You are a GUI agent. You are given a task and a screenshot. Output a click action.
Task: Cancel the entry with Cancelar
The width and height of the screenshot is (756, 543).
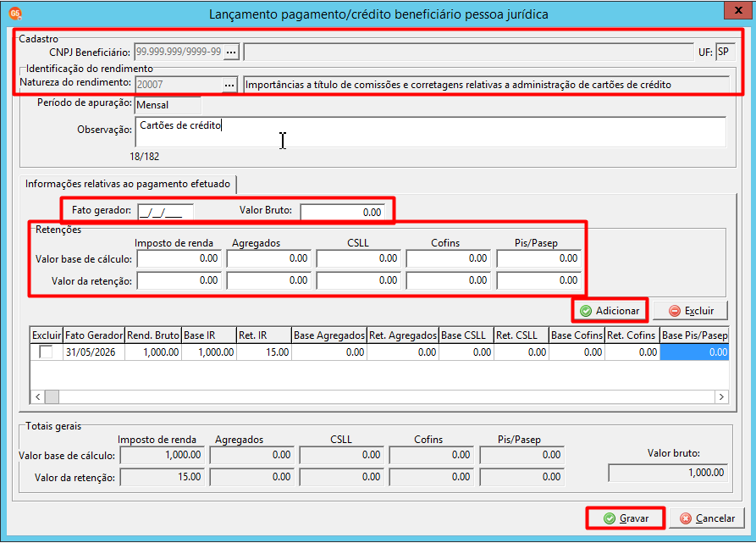(x=707, y=518)
